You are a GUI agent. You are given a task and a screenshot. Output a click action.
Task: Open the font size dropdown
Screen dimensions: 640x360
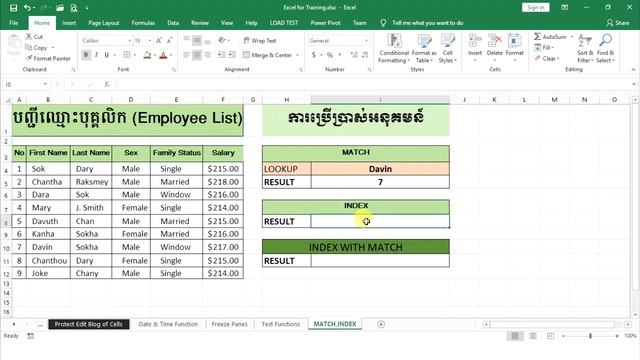tap(149, 41)
